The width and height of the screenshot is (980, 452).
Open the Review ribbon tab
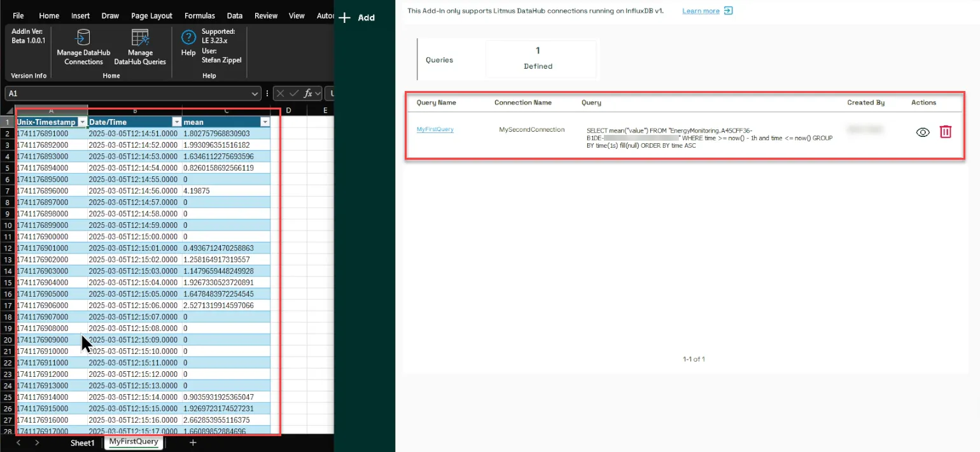tap(266, 16)
